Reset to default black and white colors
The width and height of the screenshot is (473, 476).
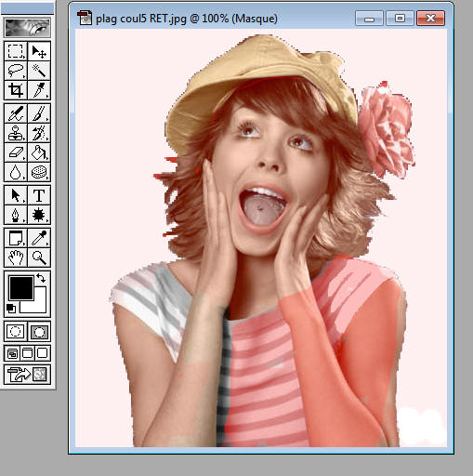pyautogui.click(x=11, y=309)
